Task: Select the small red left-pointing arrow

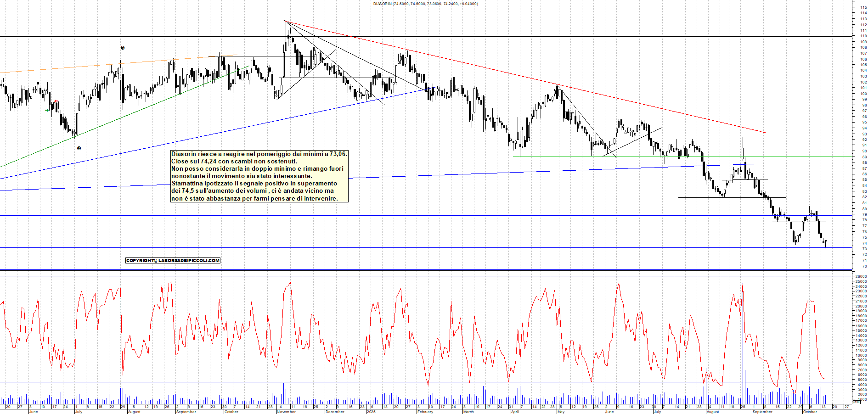Action: point(56,101)
